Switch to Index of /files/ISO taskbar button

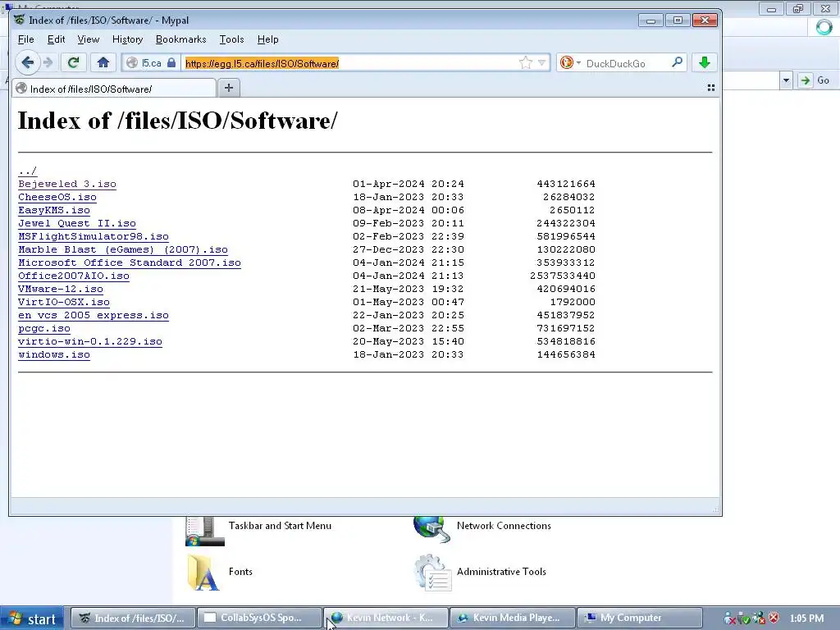(x=132, y=619)
